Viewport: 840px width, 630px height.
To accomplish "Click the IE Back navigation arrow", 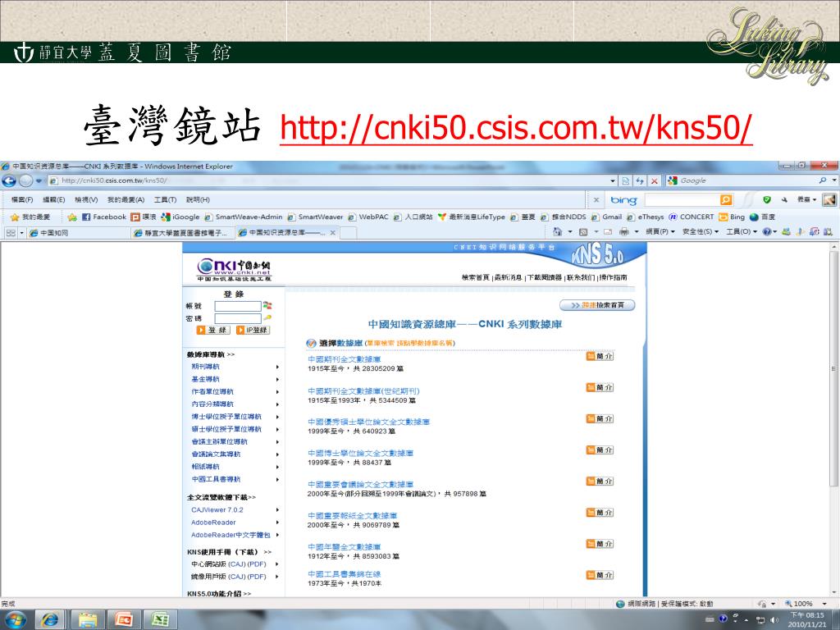I will [x=9, y=180].
